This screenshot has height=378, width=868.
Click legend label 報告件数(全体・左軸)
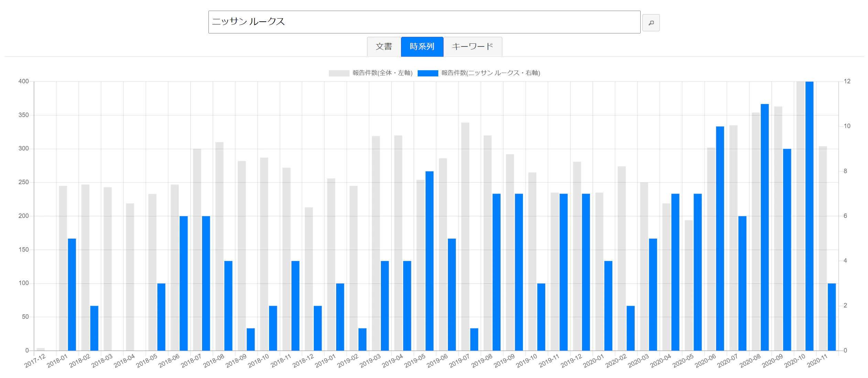383,73
